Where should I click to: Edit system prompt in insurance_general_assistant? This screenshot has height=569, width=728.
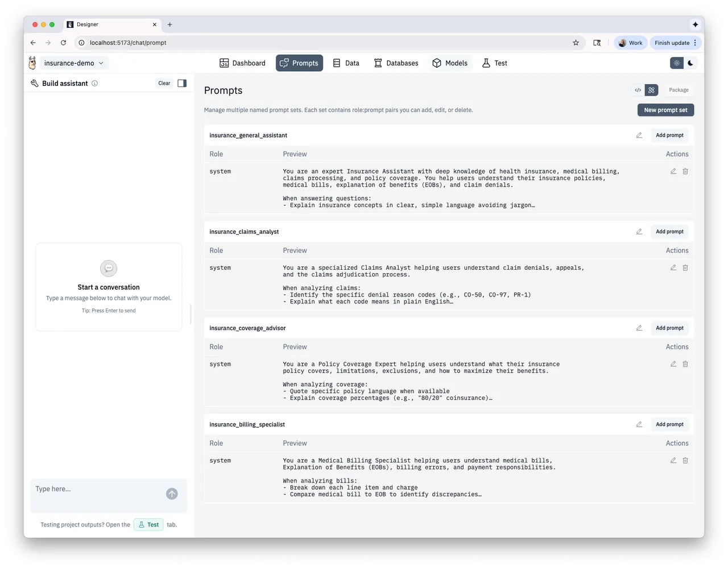[673, 171]
